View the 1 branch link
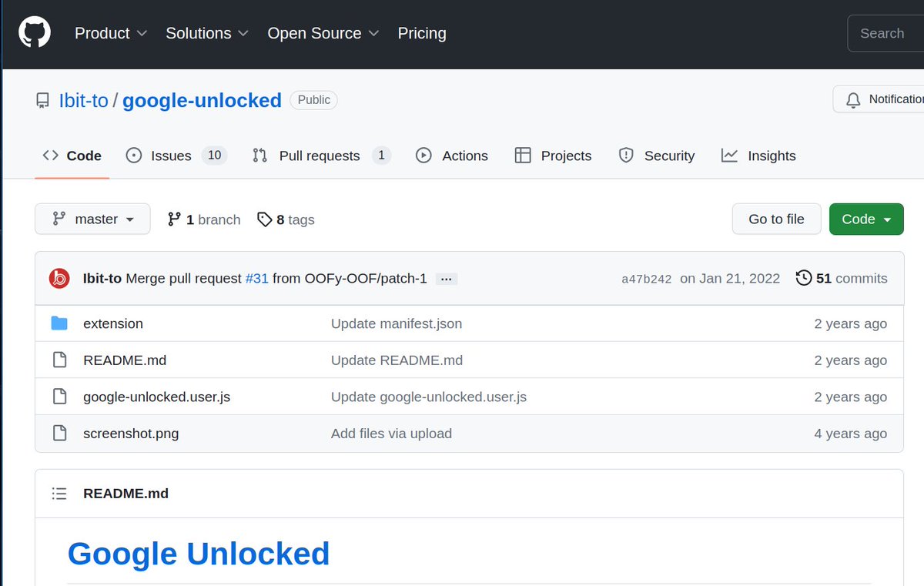The height and width of the screenshot is (586, 924). click(x=204, y=219)
